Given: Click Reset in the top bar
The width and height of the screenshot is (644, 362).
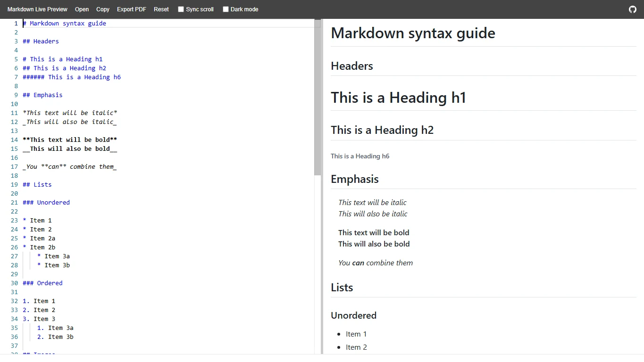Looking at the screenshot, I should pyautogui.click(x=161, y=9).
